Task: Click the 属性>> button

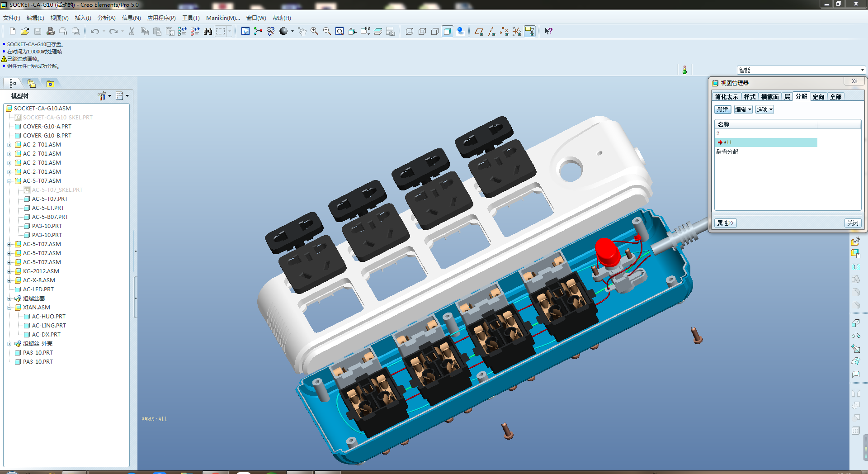Action: coord(726,223)
